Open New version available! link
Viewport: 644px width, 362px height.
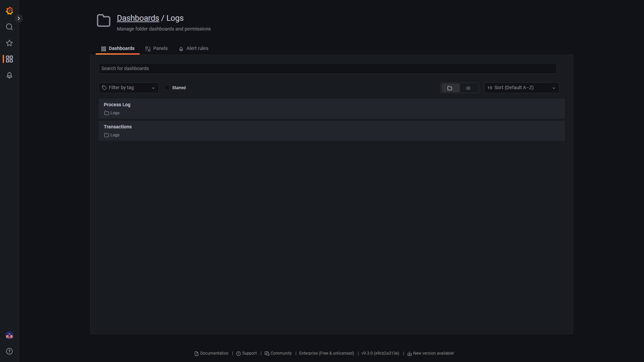coord(431,354)
